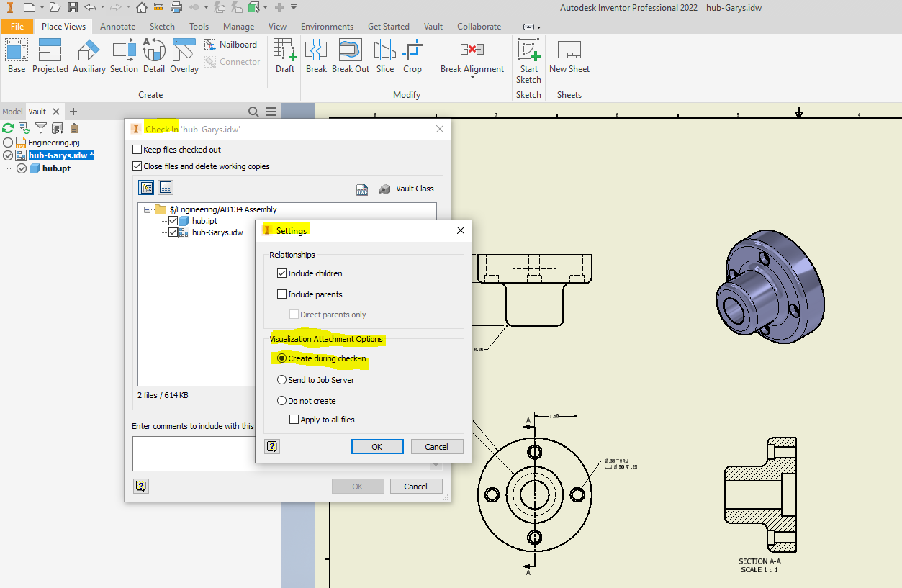
Task: Click the New Sheet tool
Action: point(569,56)
